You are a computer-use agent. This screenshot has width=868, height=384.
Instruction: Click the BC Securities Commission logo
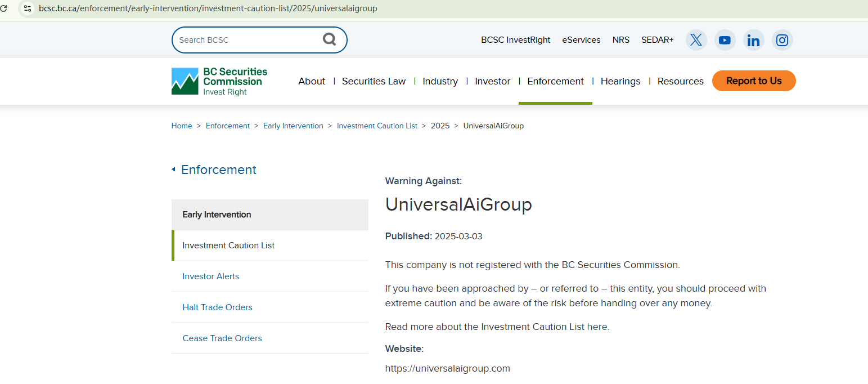tap(219, 81)
